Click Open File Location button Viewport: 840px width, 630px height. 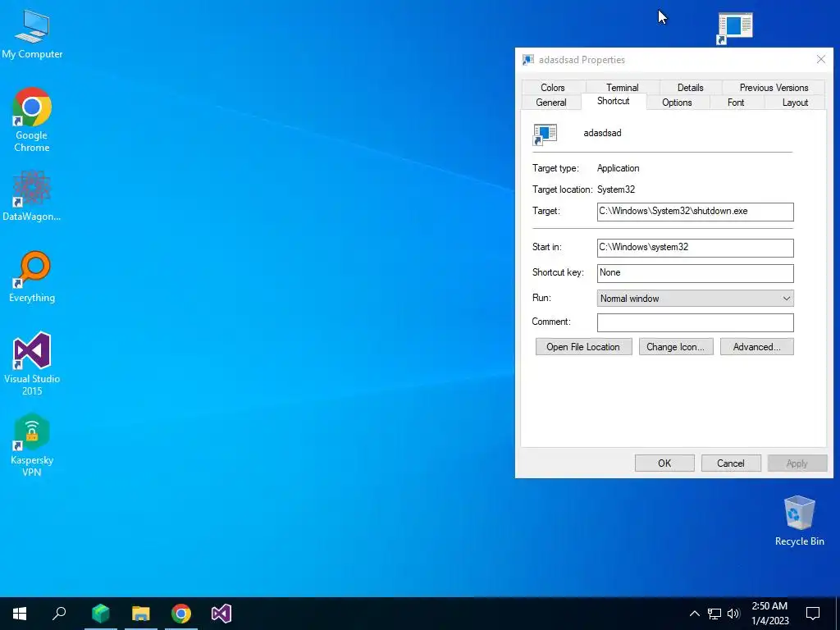pyautogui.click(x=583, y=347)
